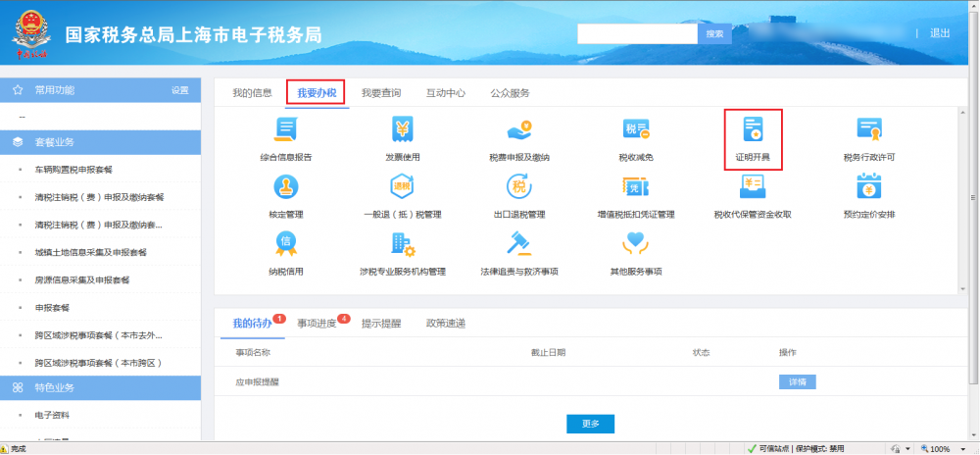This screenshot has width=980, height=455.
Task: Select the 我的待办 tab
Action: (x=253, y=324)
